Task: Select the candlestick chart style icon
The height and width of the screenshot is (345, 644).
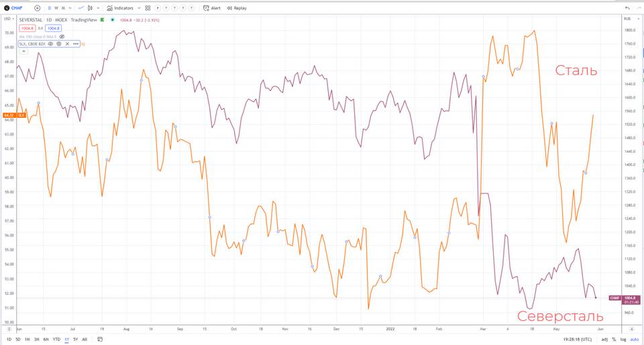Action: click(x=91, y=8)
